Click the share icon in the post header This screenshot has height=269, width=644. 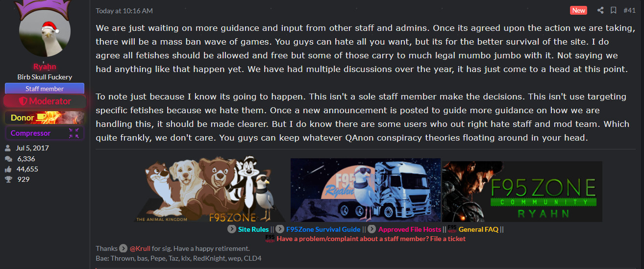point(600,10)
